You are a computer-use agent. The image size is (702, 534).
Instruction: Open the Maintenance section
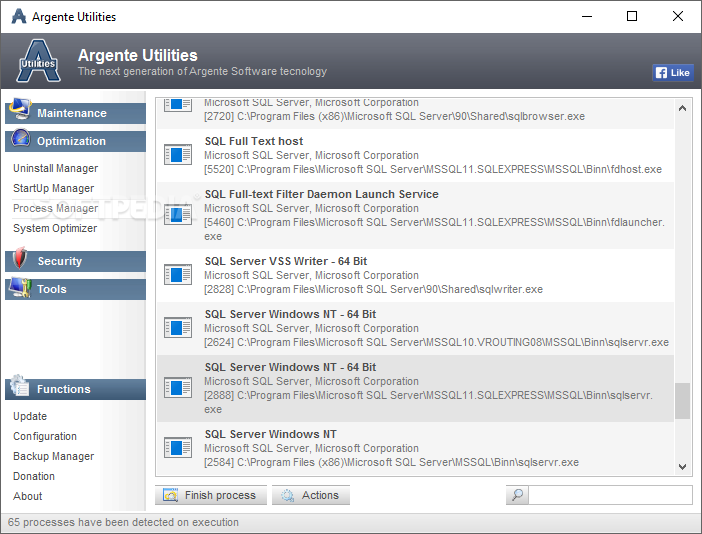click(75, 113)
